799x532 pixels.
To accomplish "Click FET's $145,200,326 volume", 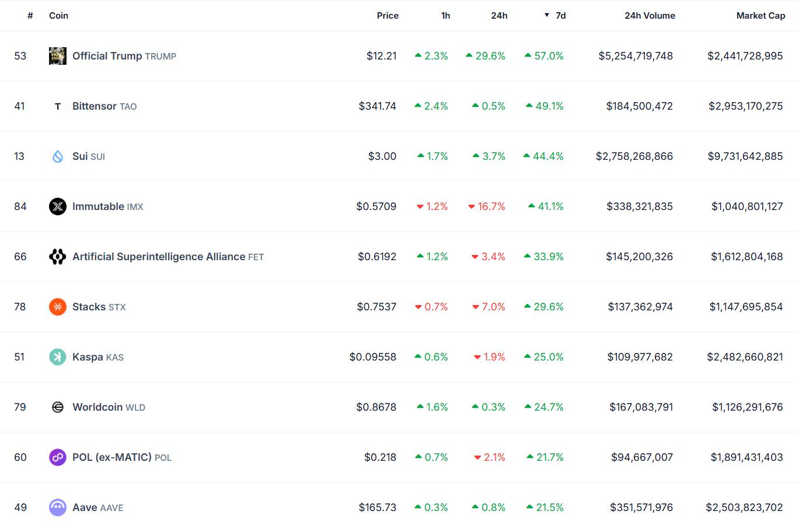I will coord(639,257).
